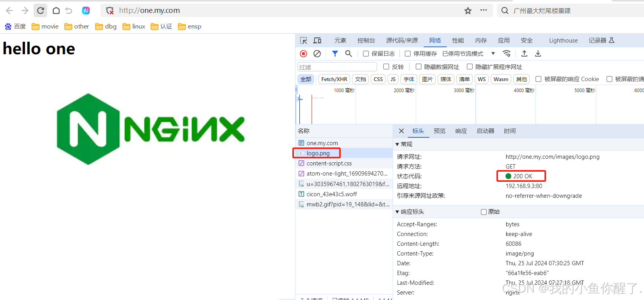Open the 性能 Performance tab
The height and width of the screenshot is (300, 644).
[x=458, y=41]
